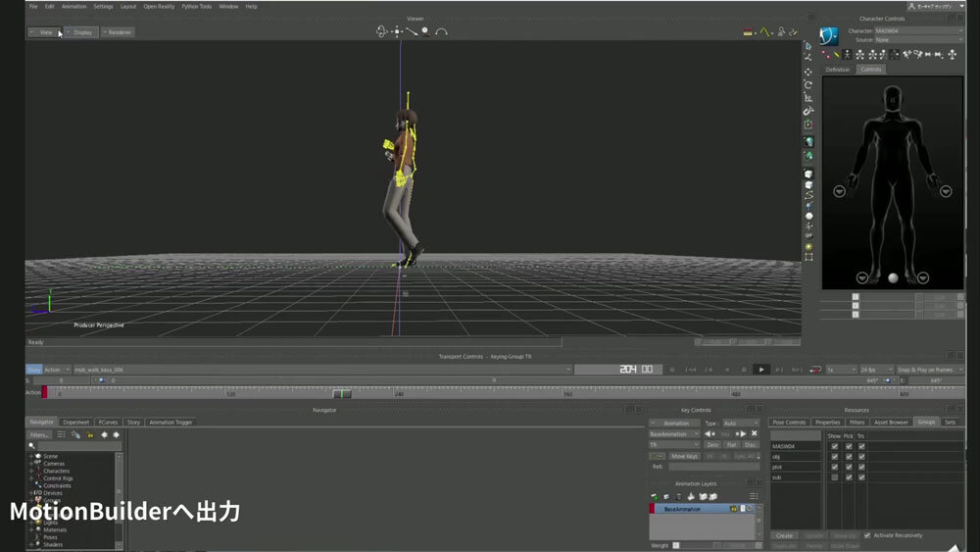This screenshot has height=552, width=980.
Task: Switch to the FCurves tab
Action: point(108,423)
